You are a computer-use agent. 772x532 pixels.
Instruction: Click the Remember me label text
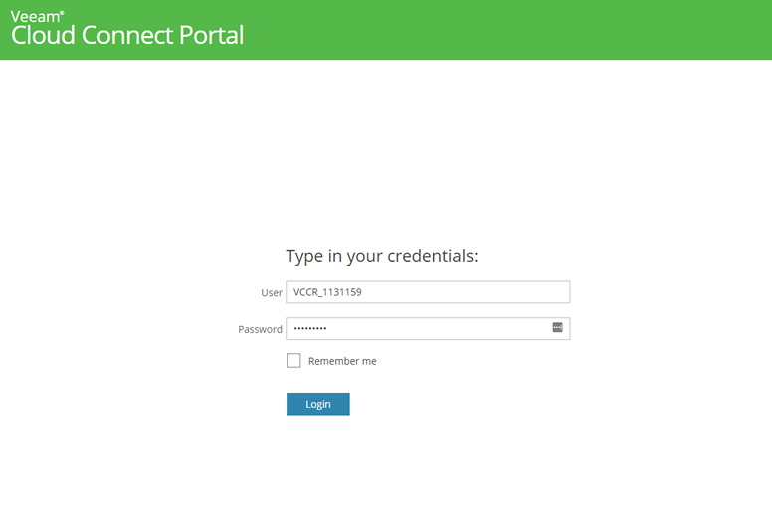tap(342, 361)
